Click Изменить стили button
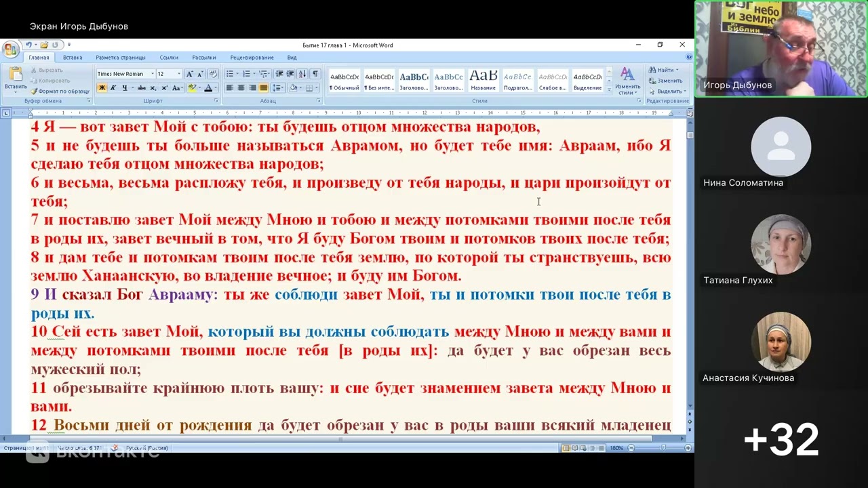This screenshot has width=868, height=488. point(627,81)
